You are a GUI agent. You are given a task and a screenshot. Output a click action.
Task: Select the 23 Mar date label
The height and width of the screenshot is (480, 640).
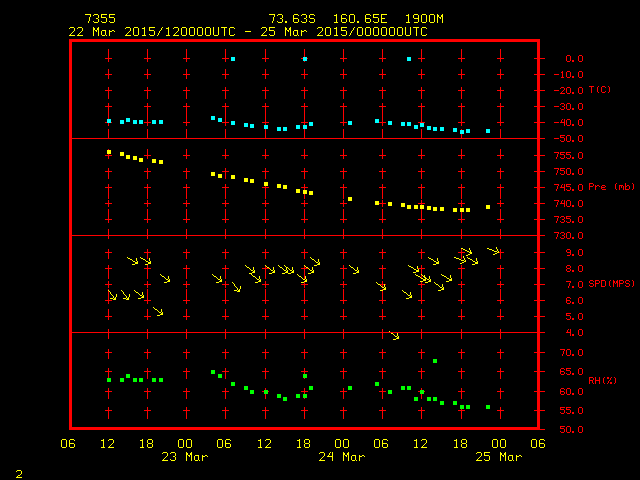click(x=184, y=457)
